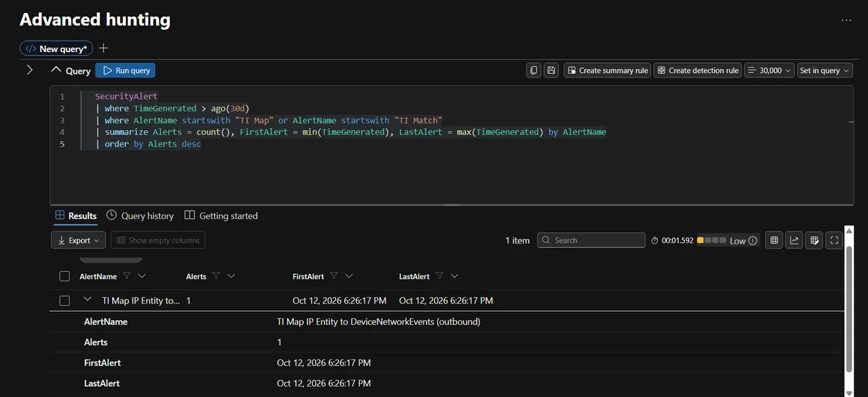Collapse the Query editor section
868x397 pixels.
point(56,70)
